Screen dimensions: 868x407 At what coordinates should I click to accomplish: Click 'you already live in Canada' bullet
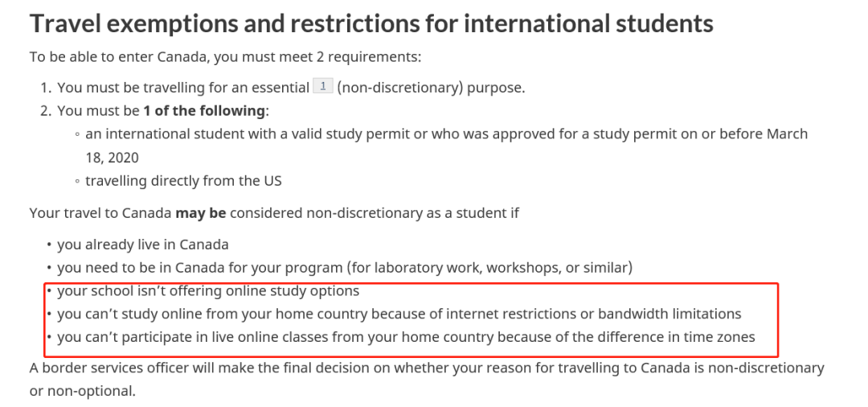click(143, 245)
